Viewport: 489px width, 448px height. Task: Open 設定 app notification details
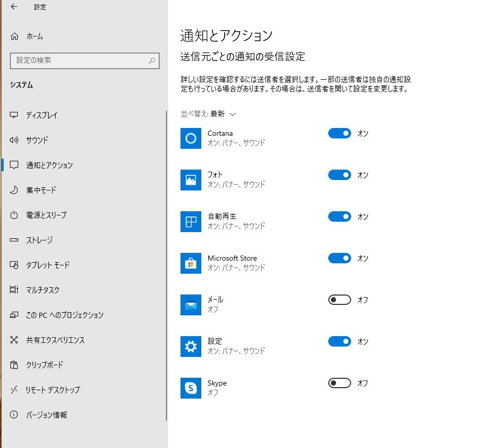[236, 346]
